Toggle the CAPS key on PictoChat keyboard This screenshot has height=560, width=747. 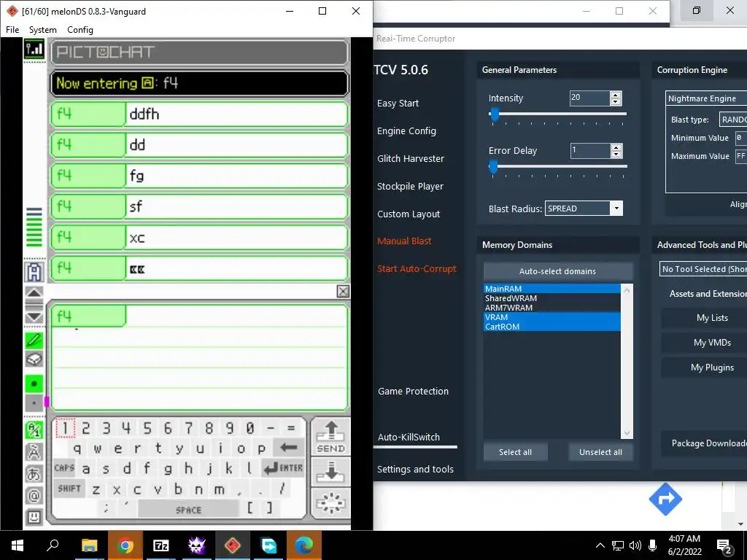pyautogui.click(x=64, y=468)
